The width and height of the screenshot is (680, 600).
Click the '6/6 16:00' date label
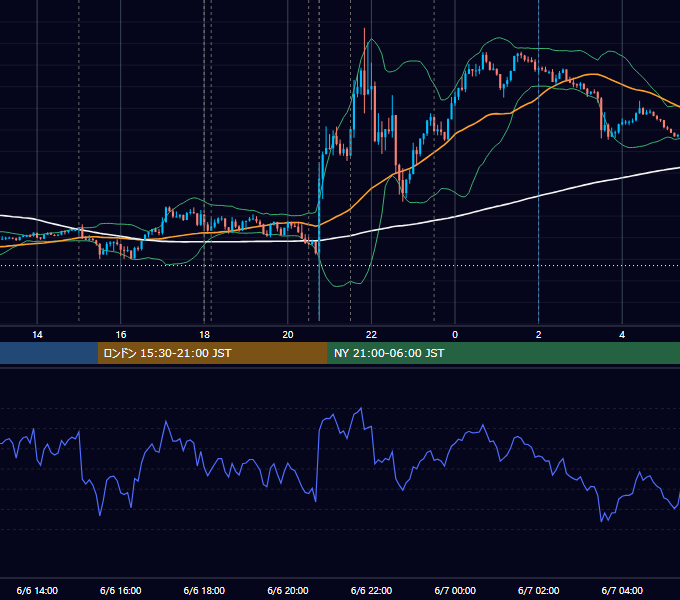pyautogui.click(x=121, y=590)
